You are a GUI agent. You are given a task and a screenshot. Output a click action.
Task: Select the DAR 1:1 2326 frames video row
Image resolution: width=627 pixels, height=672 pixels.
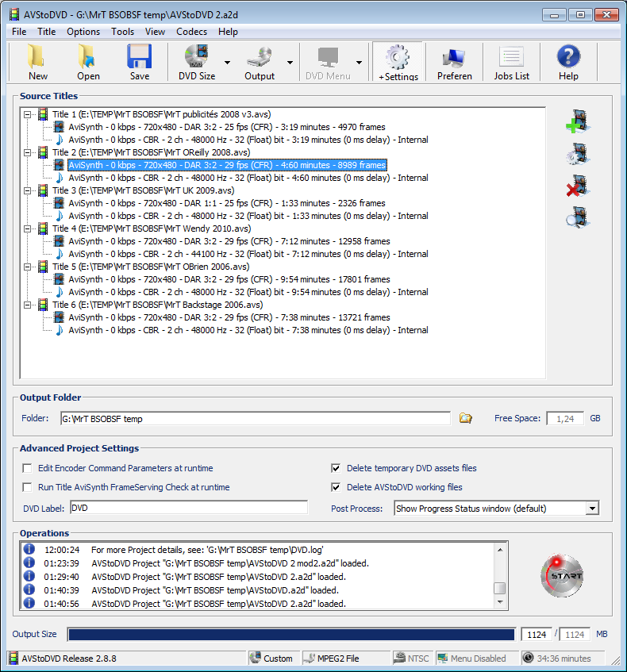226,203
